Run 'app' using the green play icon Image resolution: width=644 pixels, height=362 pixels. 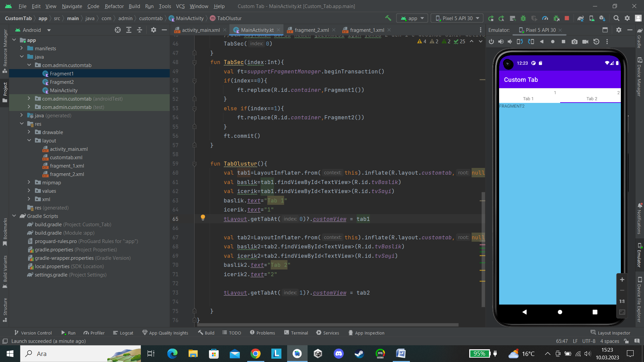[x=491, y=18]
